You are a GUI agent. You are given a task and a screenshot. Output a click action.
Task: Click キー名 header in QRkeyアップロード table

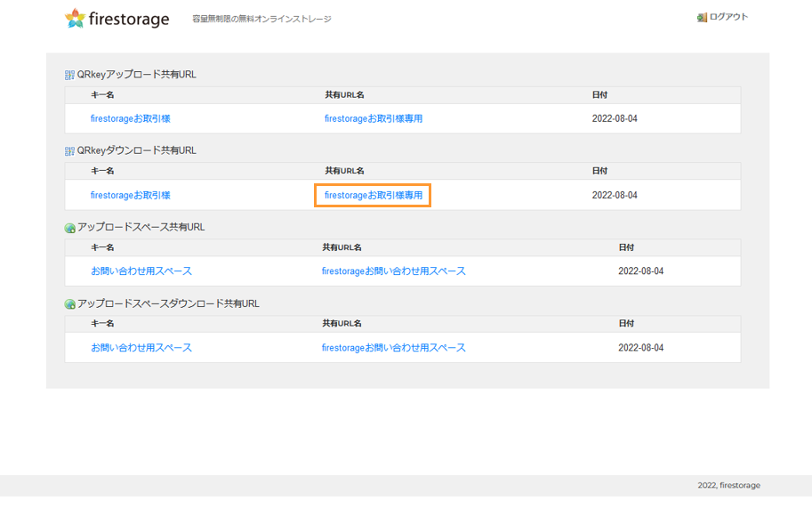point(102,95)
